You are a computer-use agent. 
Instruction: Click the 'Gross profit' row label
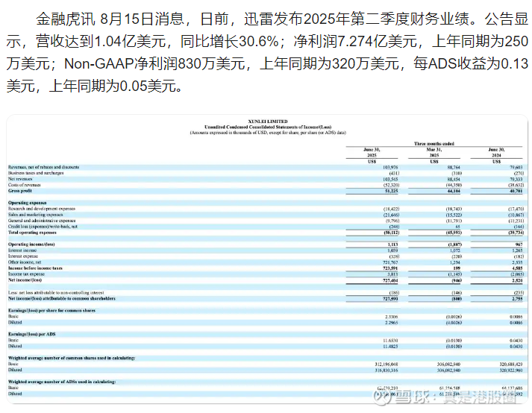click(20, 191)
